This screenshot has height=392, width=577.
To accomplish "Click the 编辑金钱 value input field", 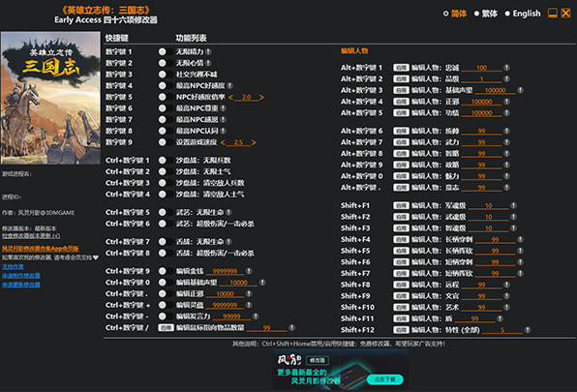I will click(225, 271).
